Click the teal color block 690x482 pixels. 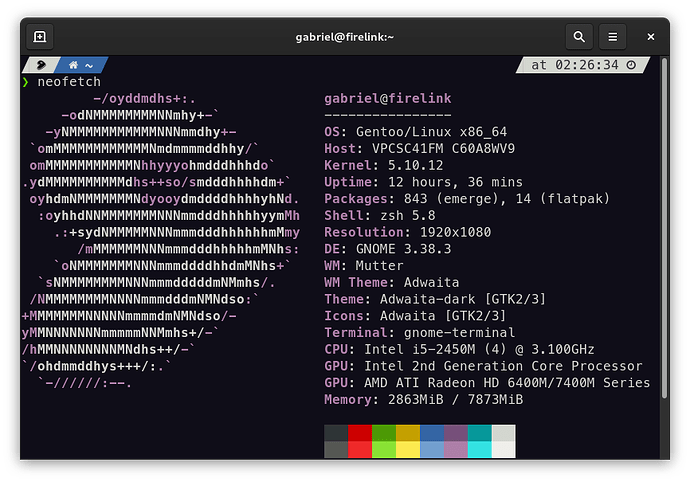(x=480, y=433)
